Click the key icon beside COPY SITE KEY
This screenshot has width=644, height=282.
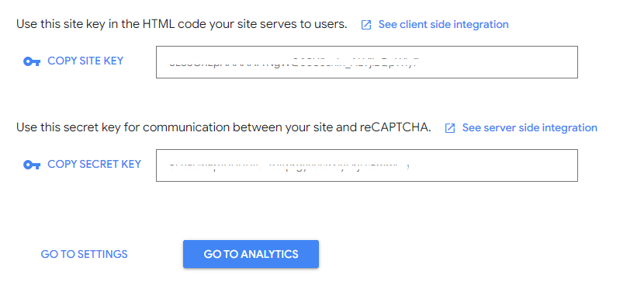tap(32, 61)
